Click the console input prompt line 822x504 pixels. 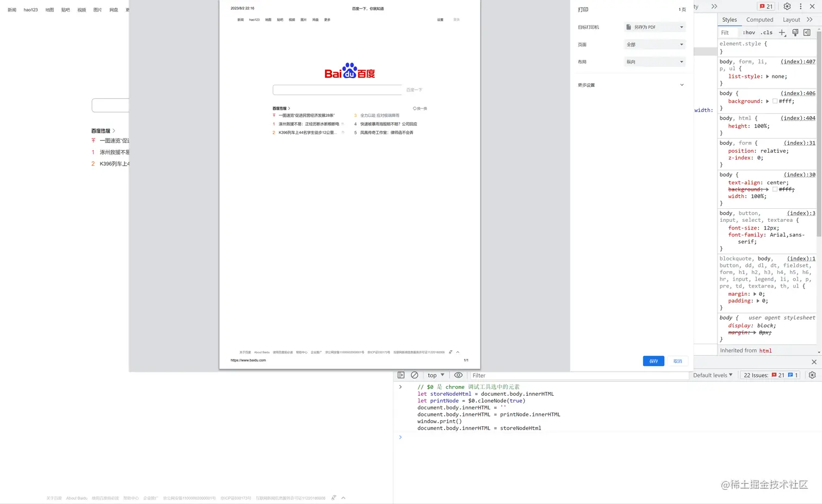click(607, 437)
